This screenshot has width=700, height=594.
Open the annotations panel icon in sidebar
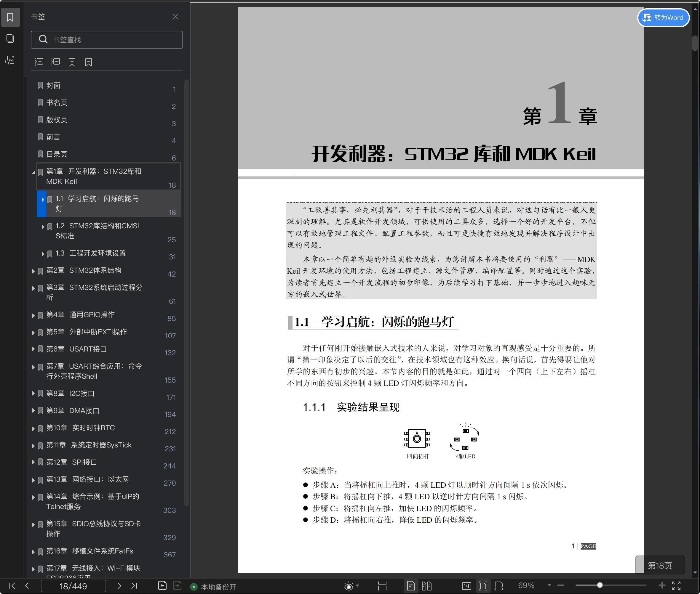coord(10,60)
